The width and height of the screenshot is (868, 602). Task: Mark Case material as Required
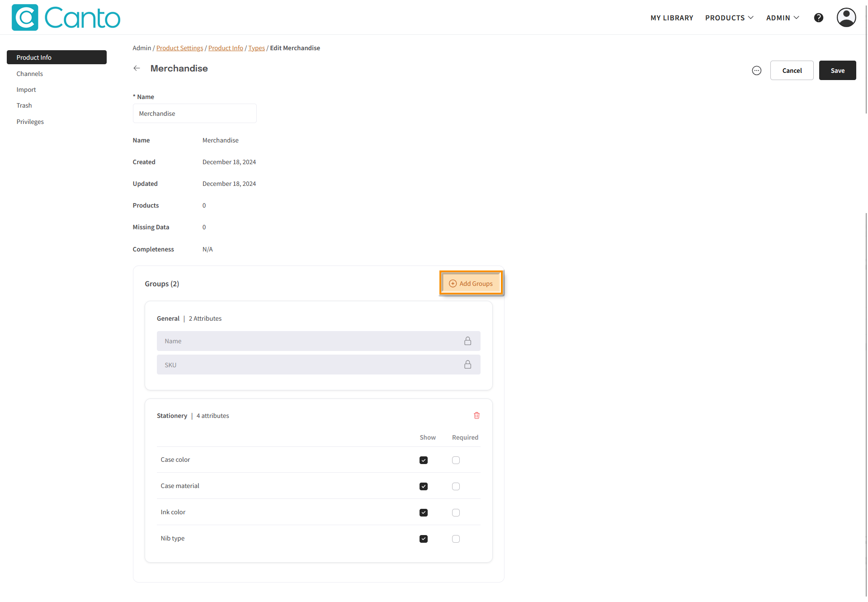coord(456,486)
